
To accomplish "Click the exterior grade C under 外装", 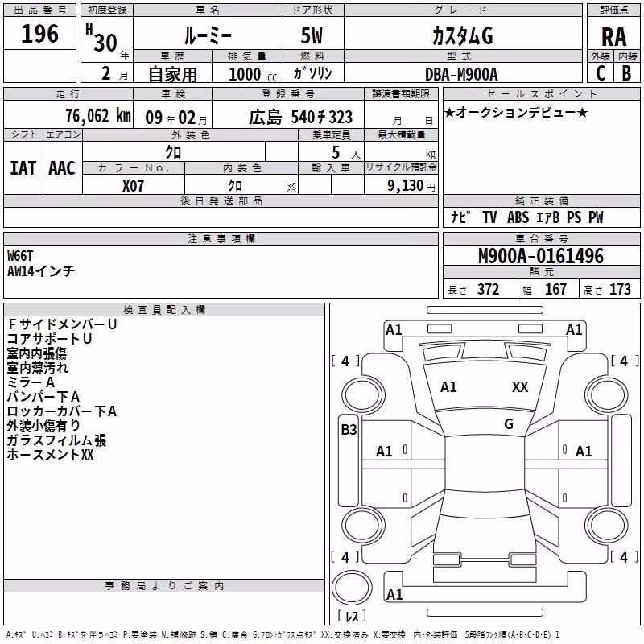I will 601,73.
